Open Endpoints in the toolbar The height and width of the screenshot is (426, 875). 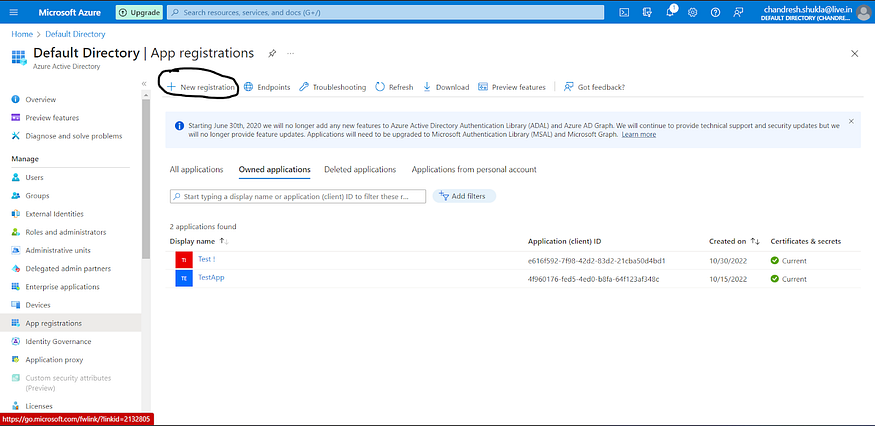point(267,87)
